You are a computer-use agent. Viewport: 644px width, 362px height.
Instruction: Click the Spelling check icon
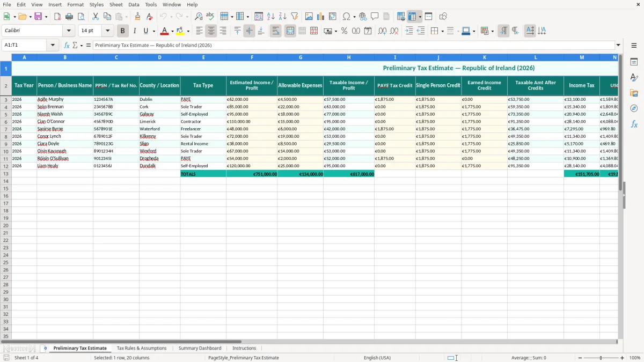(x=210, y=17)
